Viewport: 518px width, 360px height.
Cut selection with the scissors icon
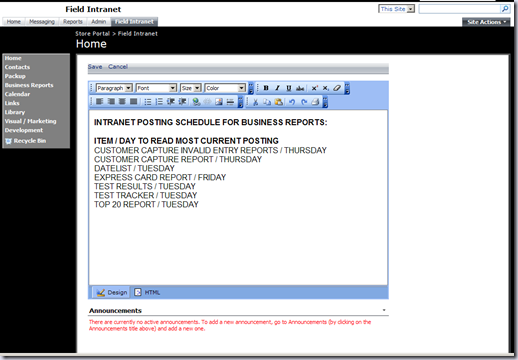[x=256, y=102]
